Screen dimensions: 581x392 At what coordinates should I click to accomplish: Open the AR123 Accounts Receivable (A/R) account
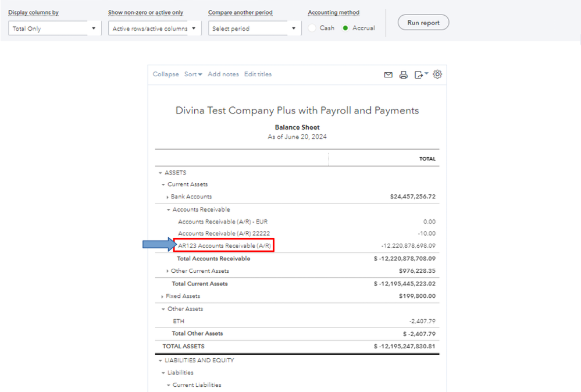(224, 245)
